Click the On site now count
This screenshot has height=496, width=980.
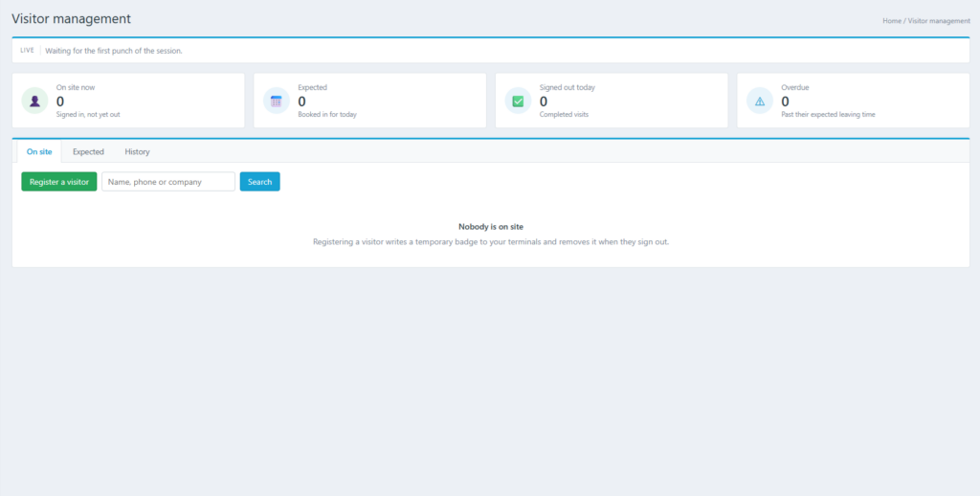tap(60, 101)
